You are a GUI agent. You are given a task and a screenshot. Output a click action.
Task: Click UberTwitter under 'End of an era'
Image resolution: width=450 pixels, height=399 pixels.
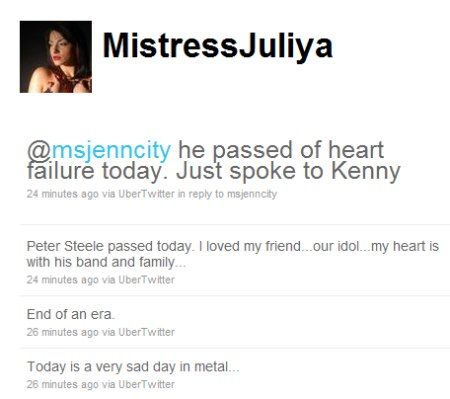pos(146,332)
